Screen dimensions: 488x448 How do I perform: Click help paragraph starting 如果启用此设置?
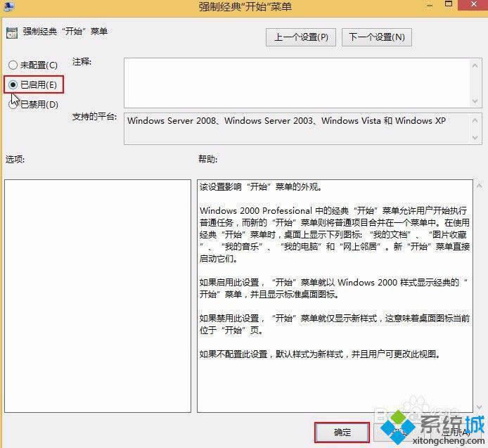point(333,288)
